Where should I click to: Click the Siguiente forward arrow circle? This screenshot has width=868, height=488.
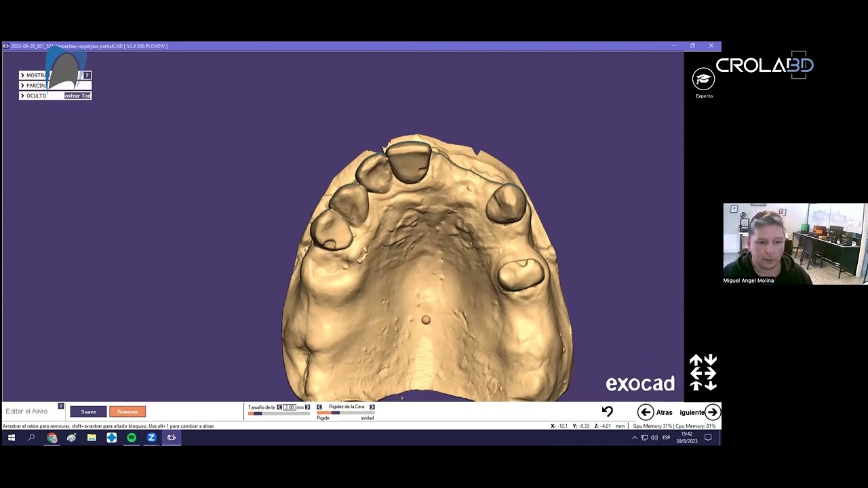[712, 412]
